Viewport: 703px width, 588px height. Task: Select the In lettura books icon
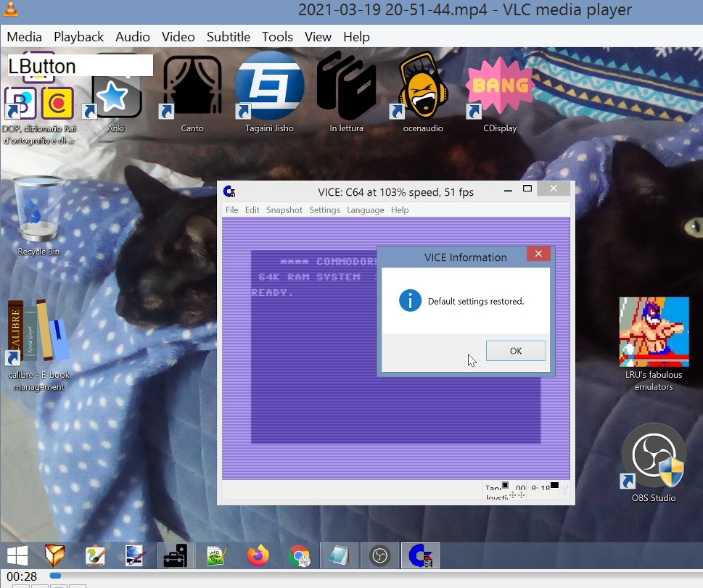pos(346,92)
